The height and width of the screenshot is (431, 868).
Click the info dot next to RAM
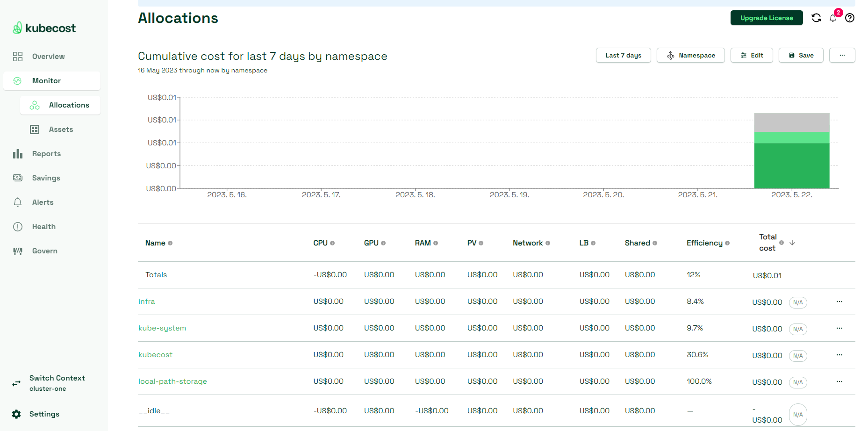tap(436, 243)
